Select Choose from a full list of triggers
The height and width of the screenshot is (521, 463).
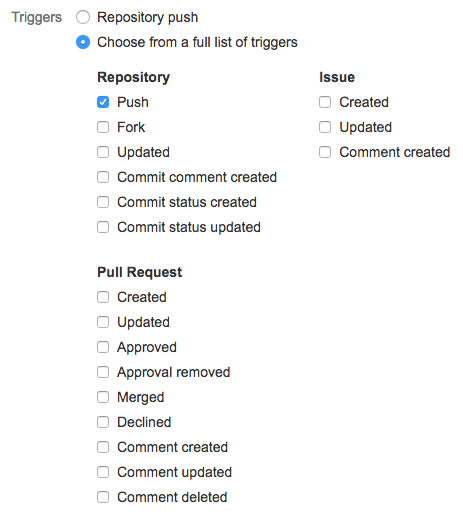pos(83,42)
